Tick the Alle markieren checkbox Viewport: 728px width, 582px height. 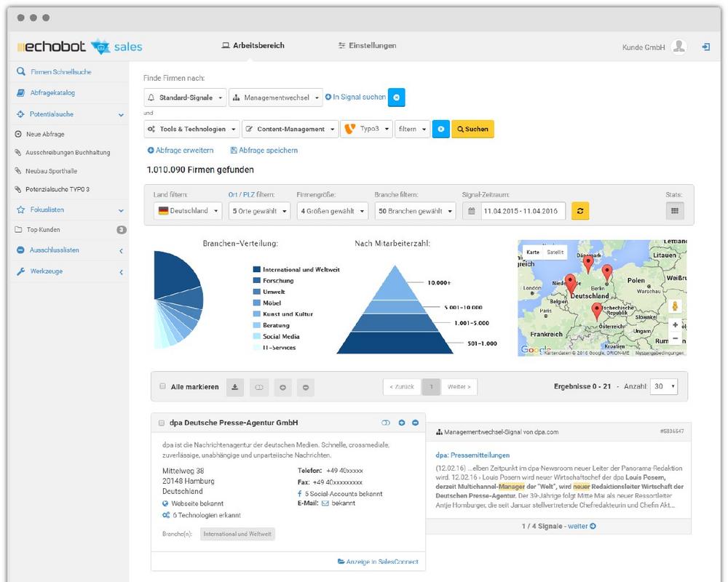[x=162, y=386]
